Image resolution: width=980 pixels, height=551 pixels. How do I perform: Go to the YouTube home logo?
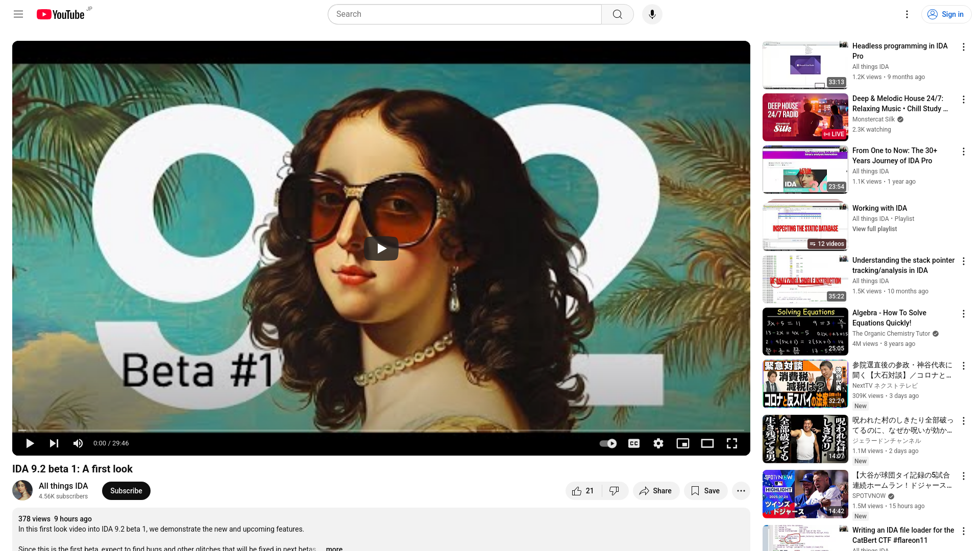(x=61, y=14)
